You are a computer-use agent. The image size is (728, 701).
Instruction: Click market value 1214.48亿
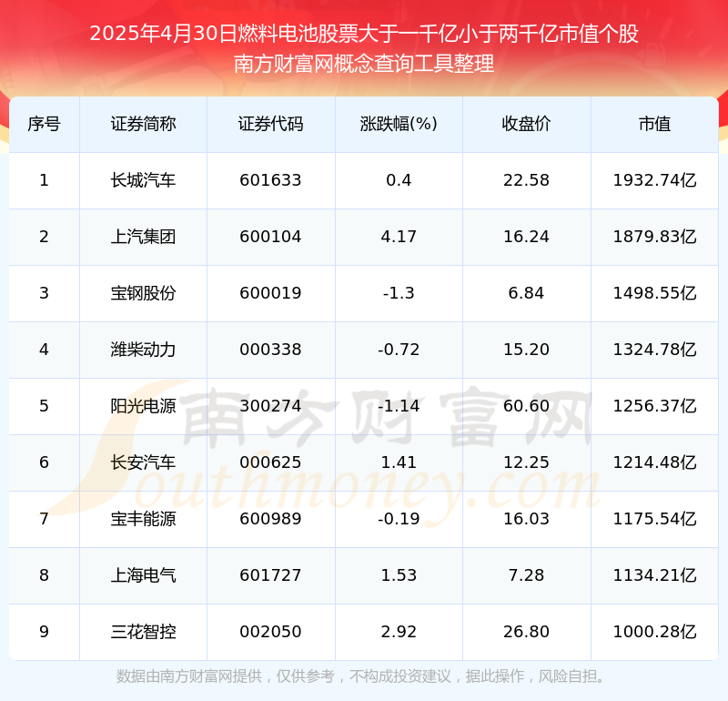click(654, 462)
